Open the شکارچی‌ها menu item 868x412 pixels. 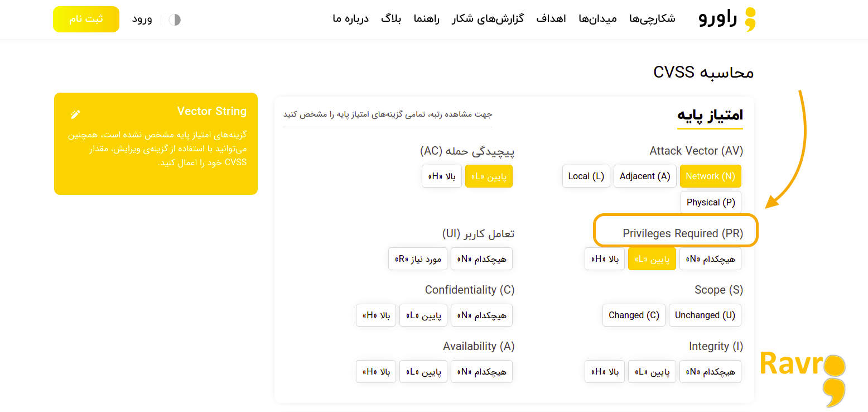coord(652,19)
